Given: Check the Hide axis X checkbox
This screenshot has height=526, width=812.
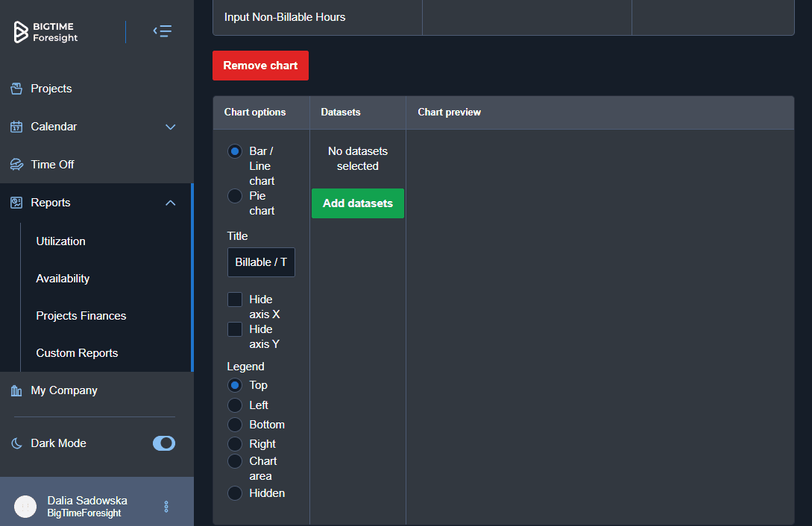Looking at the screenshot, I should coord(233,299).
